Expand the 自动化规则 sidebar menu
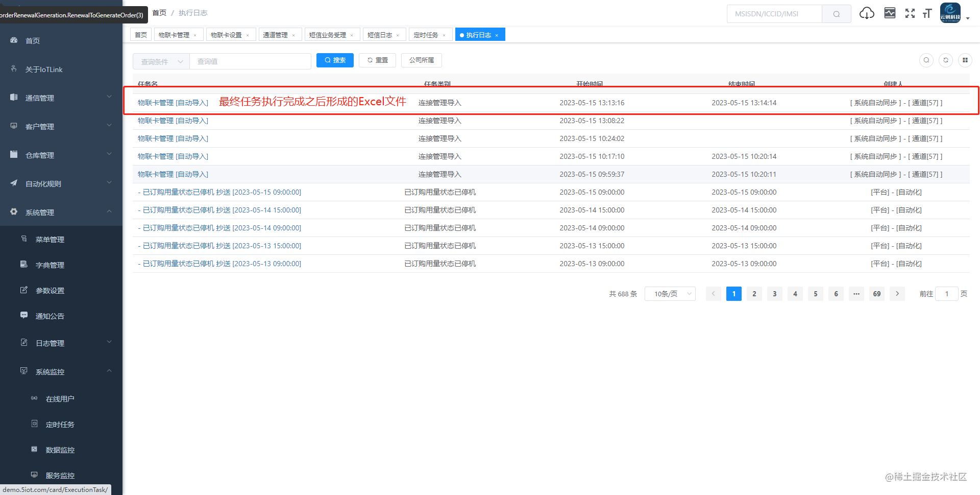Screen dimensions: 980x495 pyautogui.click(x=61, y=183)
